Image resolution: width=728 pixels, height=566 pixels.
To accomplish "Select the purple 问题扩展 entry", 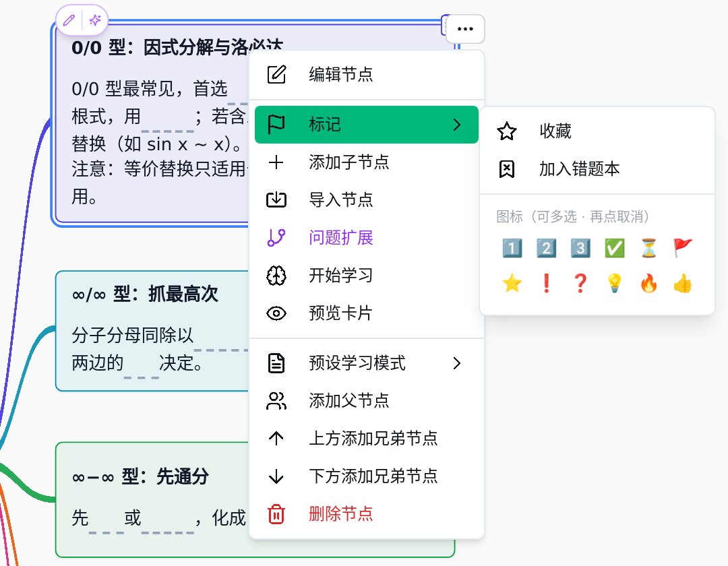I will point(367,238).
